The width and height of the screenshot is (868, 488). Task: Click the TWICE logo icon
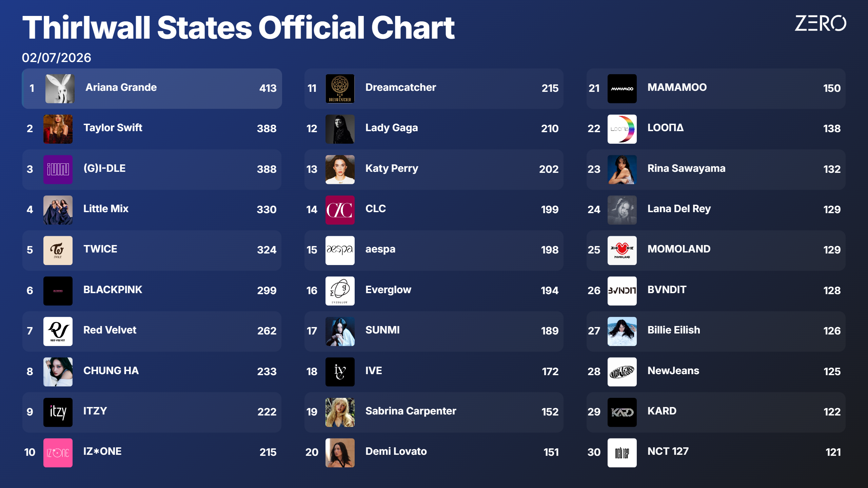tap(58, 250)
